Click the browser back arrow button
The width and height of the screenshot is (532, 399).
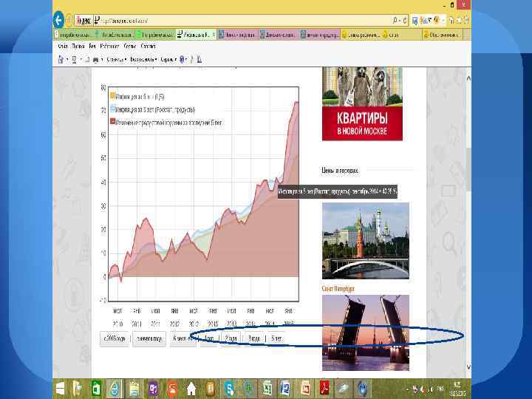point(58,21)
